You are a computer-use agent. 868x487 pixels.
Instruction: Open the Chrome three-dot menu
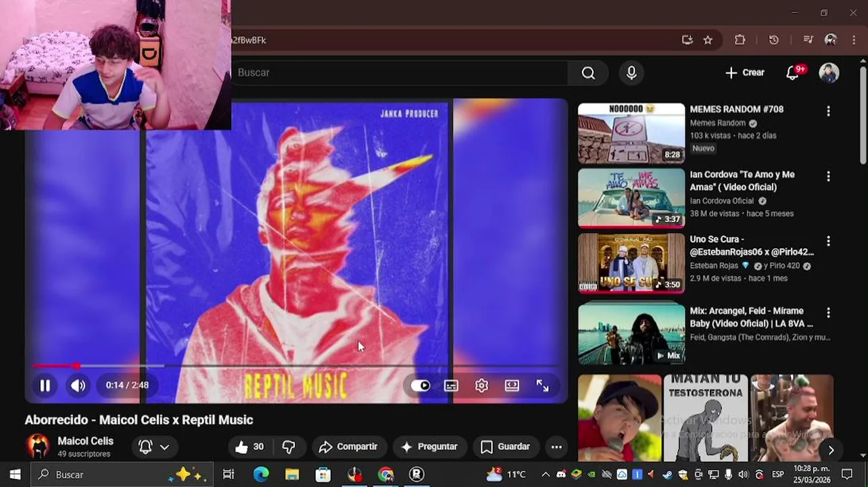[854, 40]
